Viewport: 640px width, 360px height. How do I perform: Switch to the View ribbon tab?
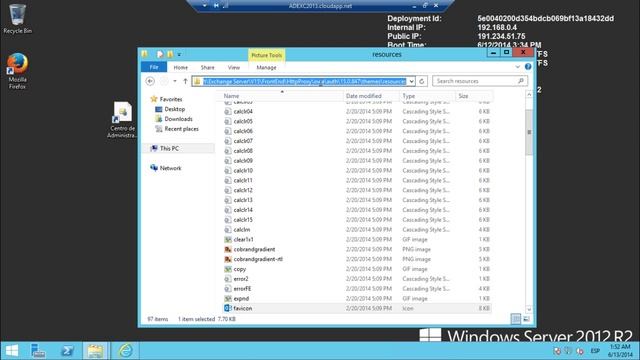point(234,67)
